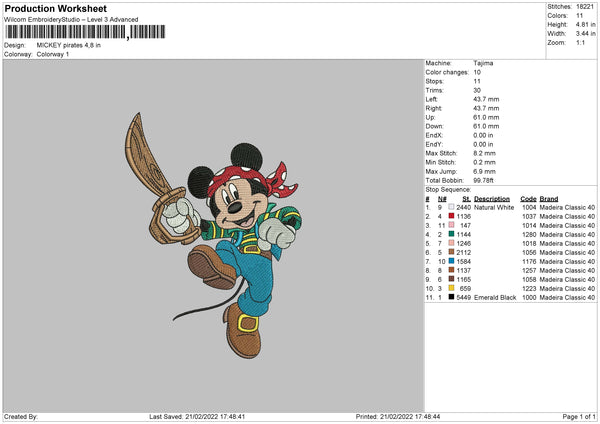The height and width of the screenshot is (424, 600).
Task: Click the Natural White color swatch
Action: coord(451,207)
